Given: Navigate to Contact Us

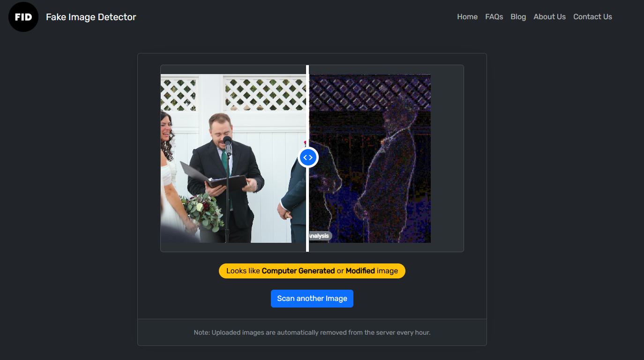Looking at the screenshot, I should pos(592,17).
